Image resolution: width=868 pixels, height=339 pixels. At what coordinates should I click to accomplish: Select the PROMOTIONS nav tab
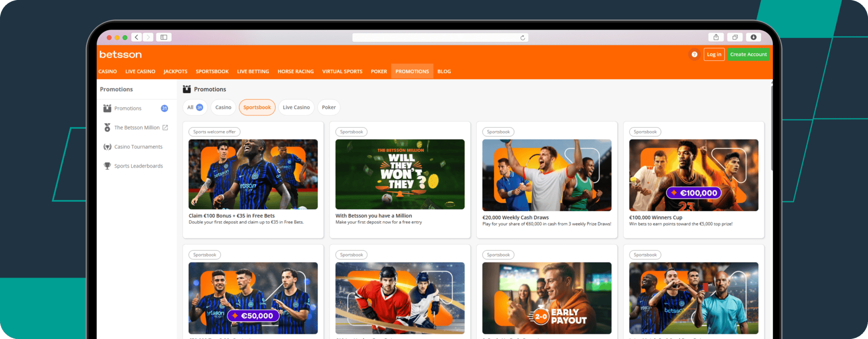(x=412, y=72)
